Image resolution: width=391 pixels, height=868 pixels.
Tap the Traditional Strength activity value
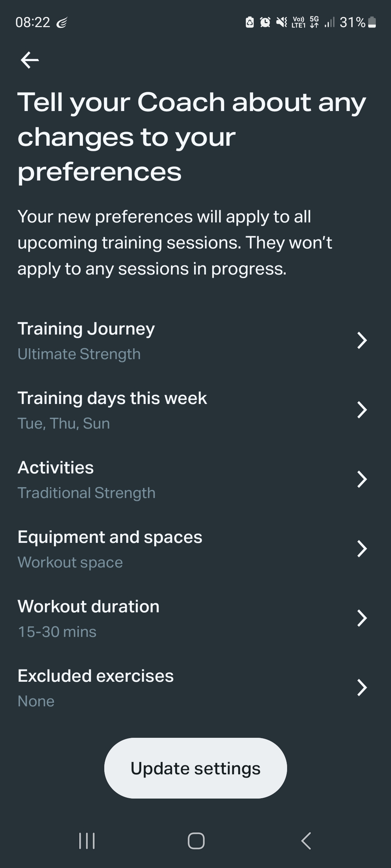[x=87, y=493]
